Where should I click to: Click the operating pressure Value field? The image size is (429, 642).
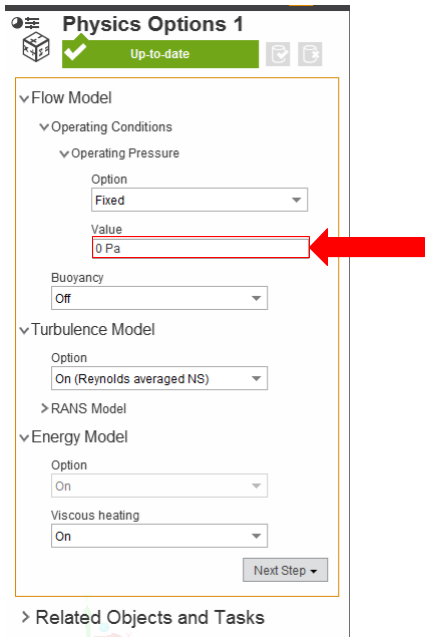(201, 247)
